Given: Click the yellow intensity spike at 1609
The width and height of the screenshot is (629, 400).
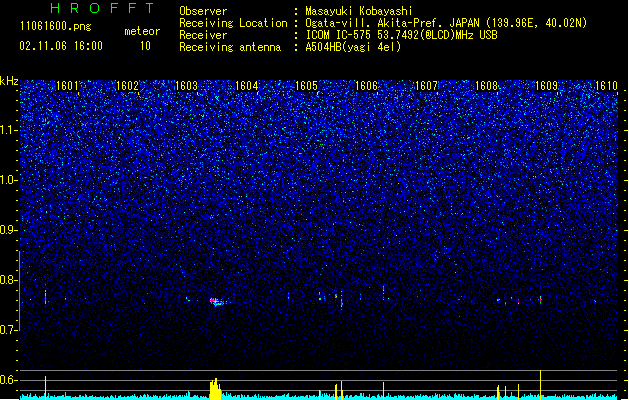Looking at the screenshot, I should 540,385.
